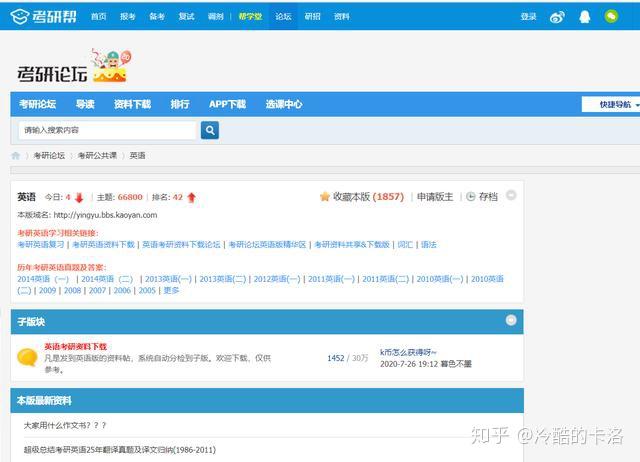Select the 考研论坛 nav tab
640x462 pixels.
click(x=38, y=104)
